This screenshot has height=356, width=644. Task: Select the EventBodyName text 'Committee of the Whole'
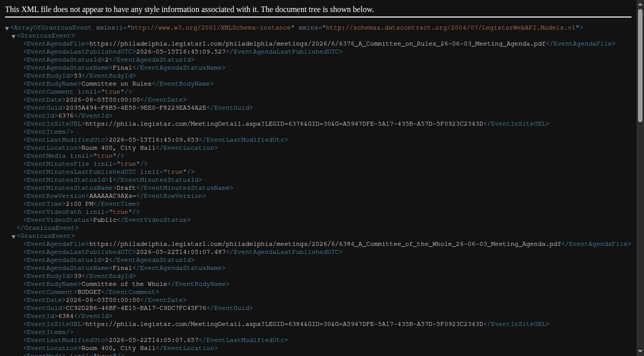(124, 284)
